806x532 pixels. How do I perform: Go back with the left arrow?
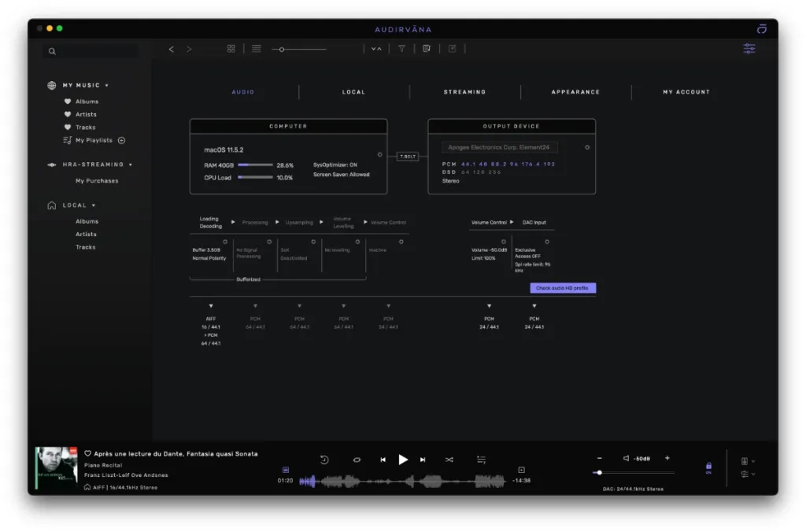171,50
